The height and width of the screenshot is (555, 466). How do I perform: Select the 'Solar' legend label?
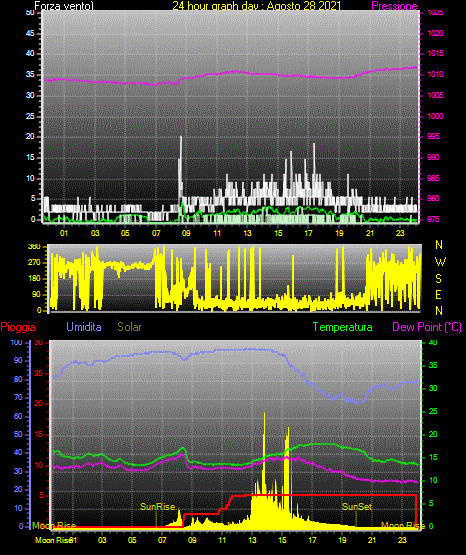(x=130, y=327)
